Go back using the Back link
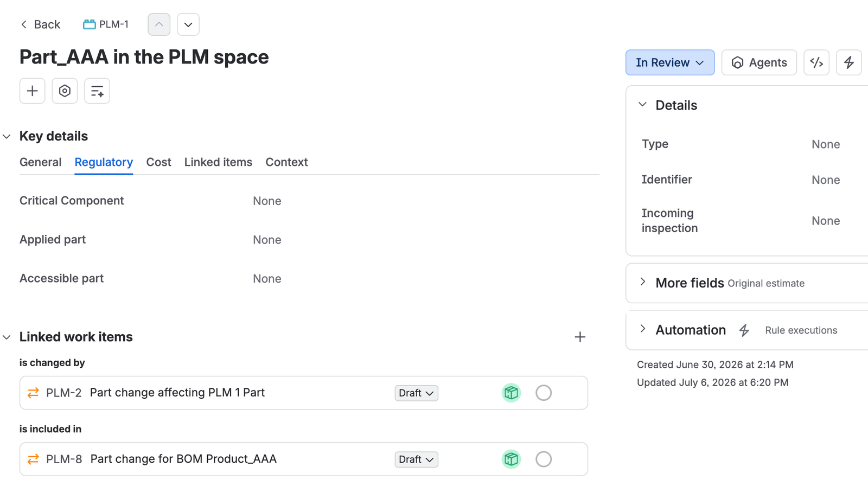 click(40, 24)
